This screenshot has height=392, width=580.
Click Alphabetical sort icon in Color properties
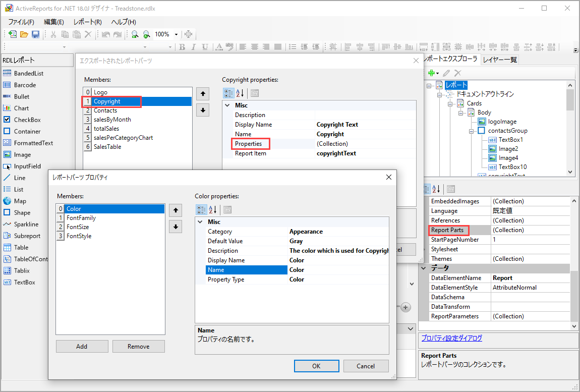(x=213, y=210)
